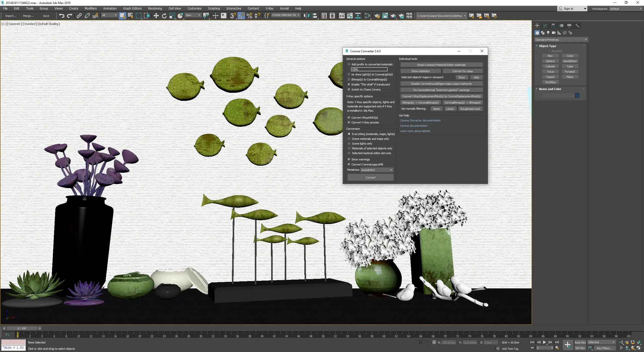
Task: Open the Metalness Autodetect dropdown
Action: click(377, 170)
